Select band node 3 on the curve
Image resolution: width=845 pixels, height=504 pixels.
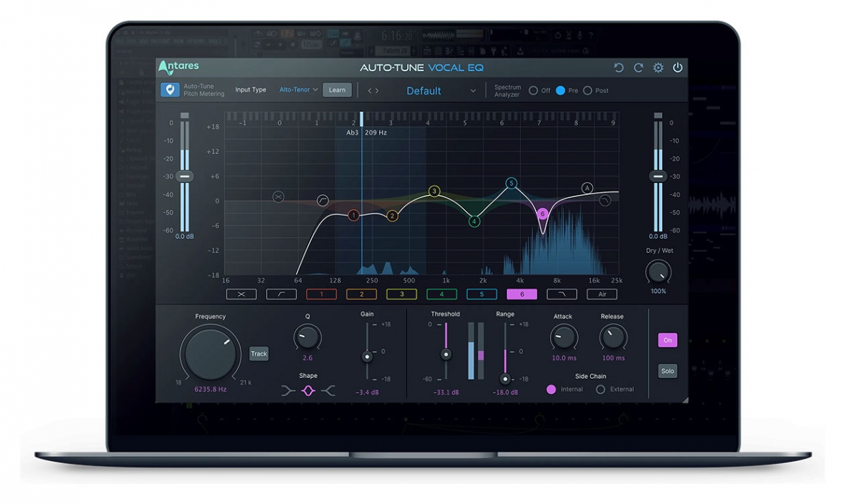pyautogui.click(x=434, y=191)
